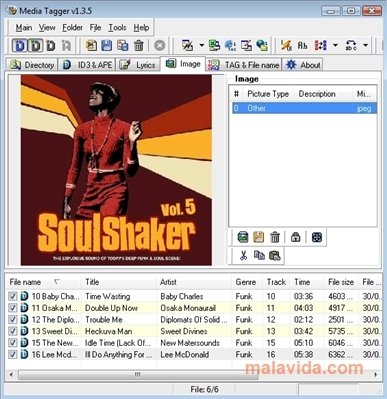Image resolution: width=387 pixels, height=399 pixels.
Task: Switch to the ID3 & APE tab
Action: (x=87, y=65)
